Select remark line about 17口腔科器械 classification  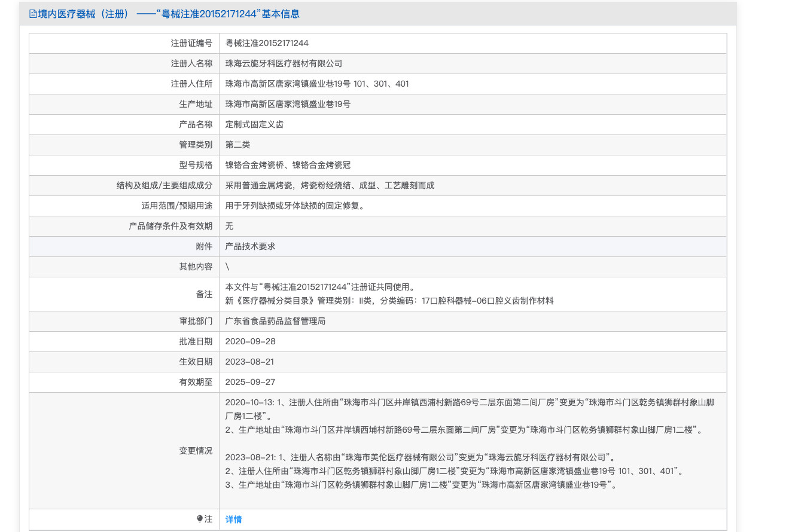[389, 301]
